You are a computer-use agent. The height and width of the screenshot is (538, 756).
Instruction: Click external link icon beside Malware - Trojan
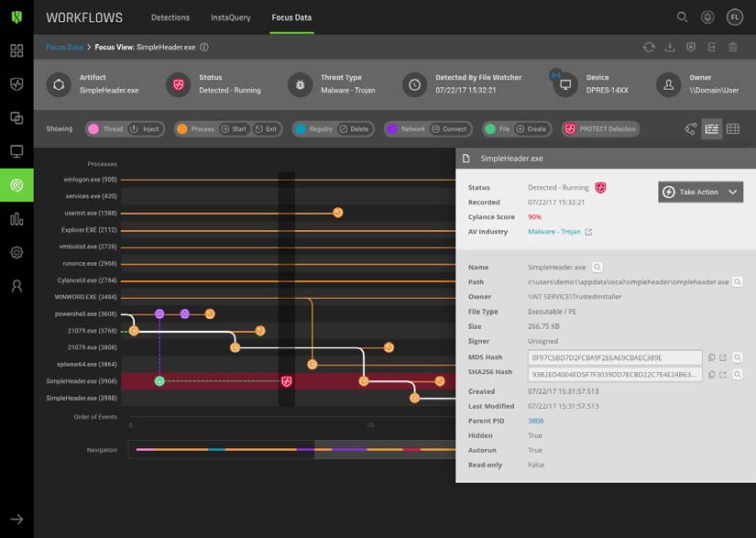(588, 232)
